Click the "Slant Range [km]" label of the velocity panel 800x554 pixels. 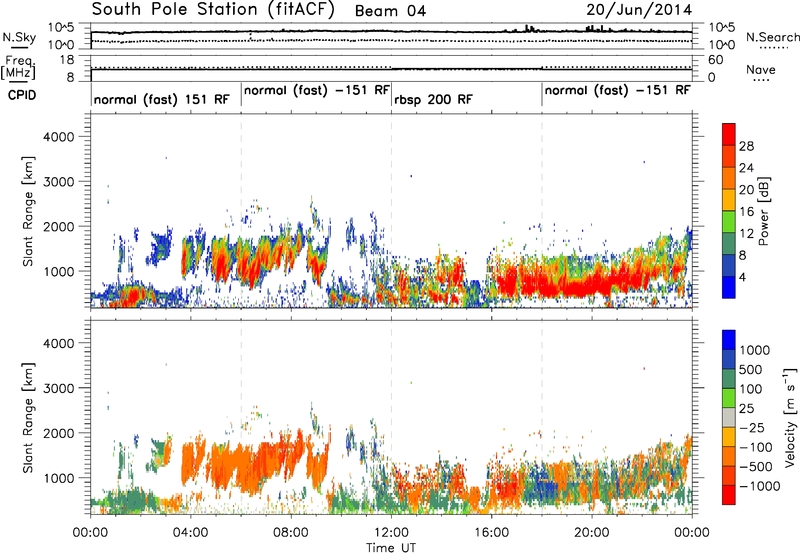[x=28, y=417]
